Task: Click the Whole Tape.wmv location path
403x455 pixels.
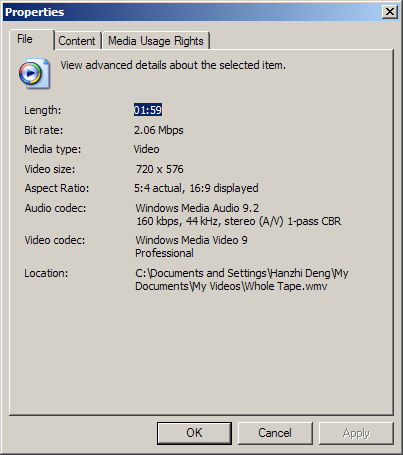Action: click(x=242, y=280)
